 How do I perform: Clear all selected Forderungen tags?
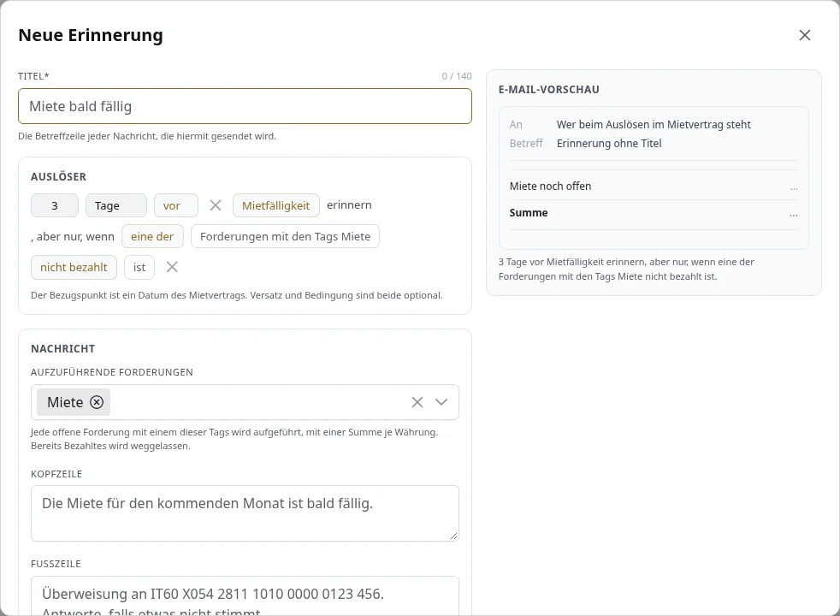coord(417,402)
